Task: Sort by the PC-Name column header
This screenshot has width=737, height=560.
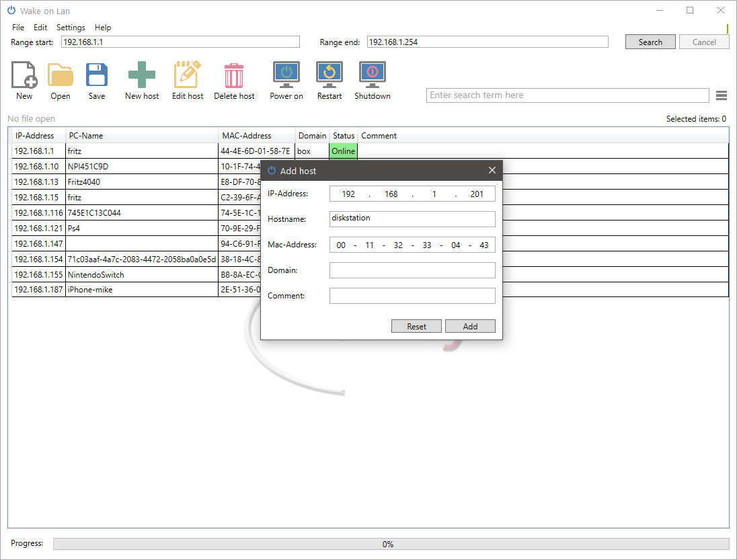Action: coord(142,135)
